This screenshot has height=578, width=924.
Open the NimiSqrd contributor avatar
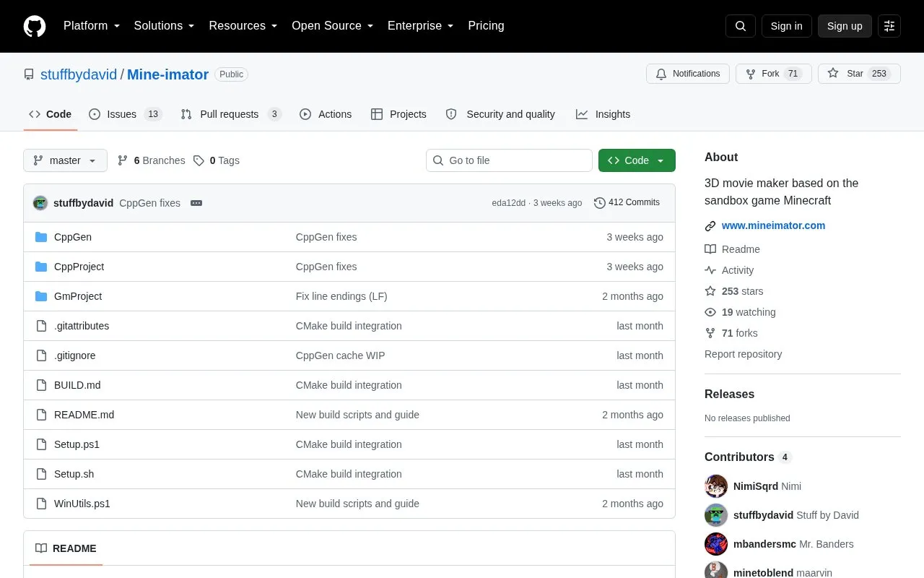716,486
